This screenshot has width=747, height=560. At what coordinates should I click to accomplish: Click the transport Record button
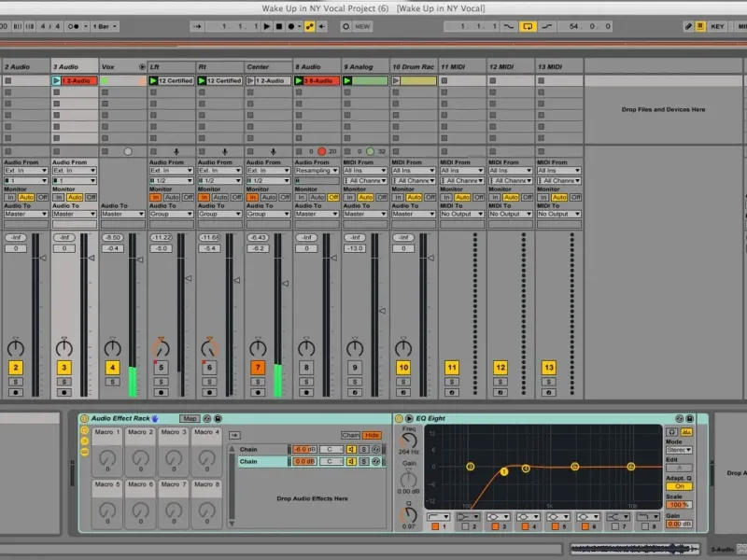[x=289, y=26]
